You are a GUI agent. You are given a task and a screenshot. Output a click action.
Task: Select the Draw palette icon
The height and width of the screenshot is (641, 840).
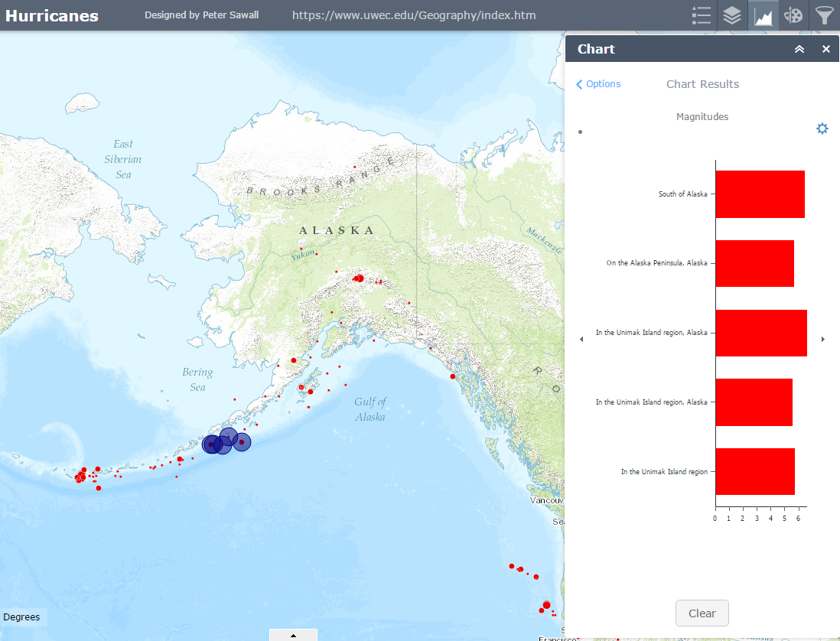coord(793,15)
